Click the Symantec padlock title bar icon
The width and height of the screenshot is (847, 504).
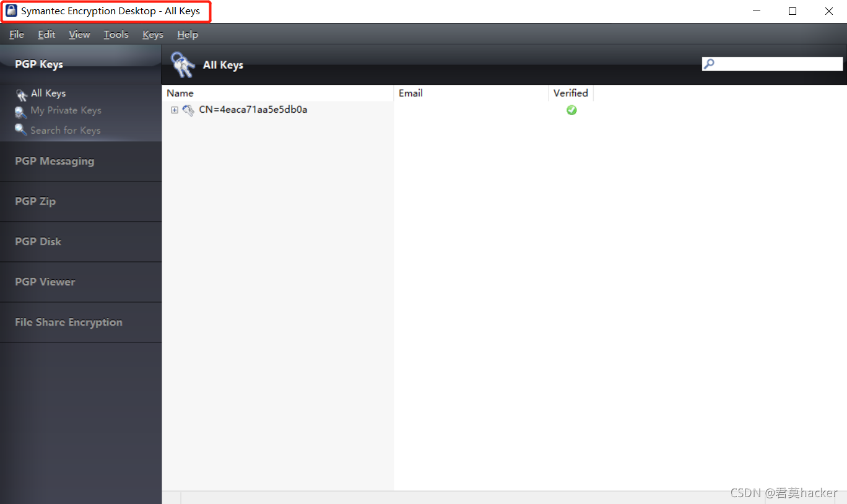(x=11, y=11)
